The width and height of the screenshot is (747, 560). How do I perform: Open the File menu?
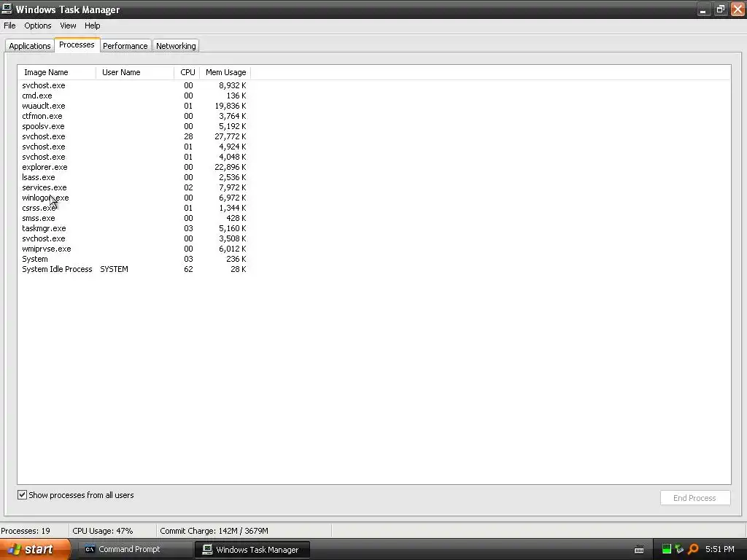(9, 26)
